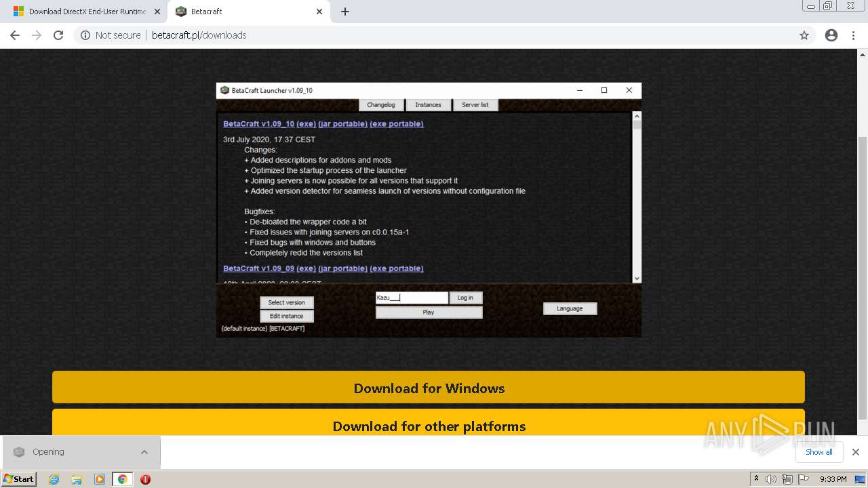Open the Chrome three-dot menu
Viewport: 868px width, 488px height.
coord(853,35)
